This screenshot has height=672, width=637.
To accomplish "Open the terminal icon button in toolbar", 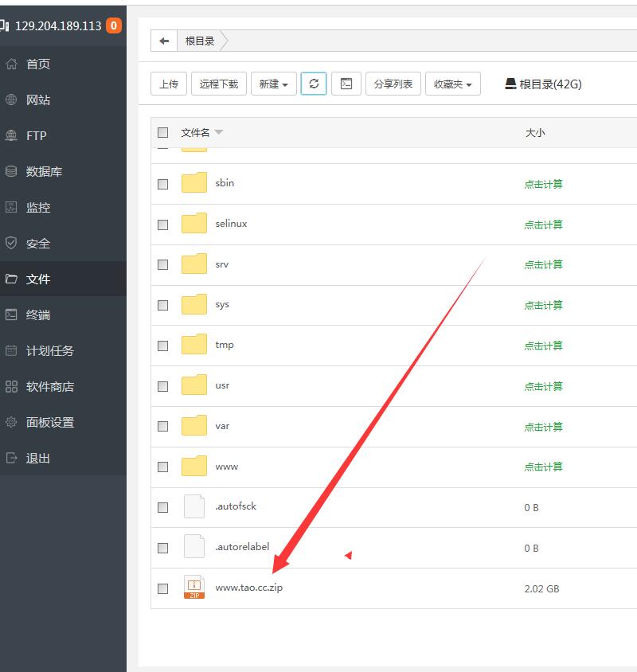I will click(x=346, y=84).
